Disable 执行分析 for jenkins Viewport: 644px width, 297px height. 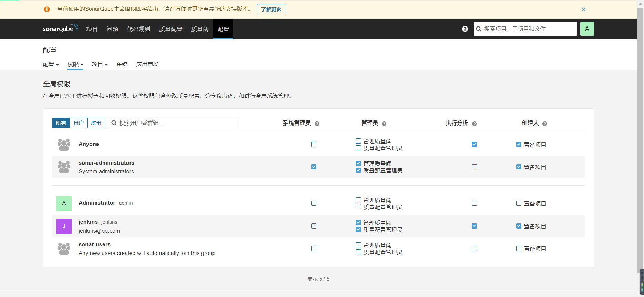[474, 226]
